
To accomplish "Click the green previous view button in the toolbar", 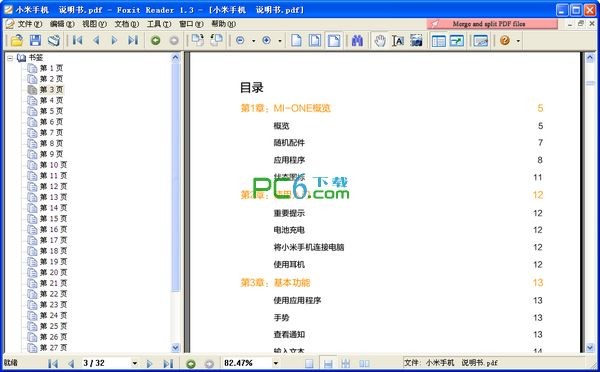I will click(155, 40).
